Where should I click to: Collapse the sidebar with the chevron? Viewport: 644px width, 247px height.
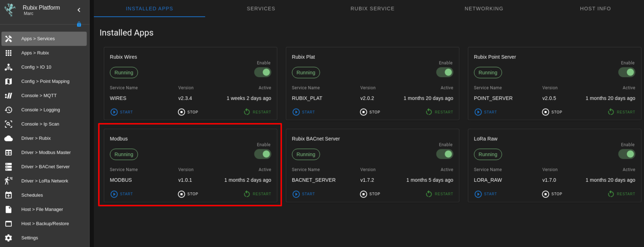click(x=79, y=10)
